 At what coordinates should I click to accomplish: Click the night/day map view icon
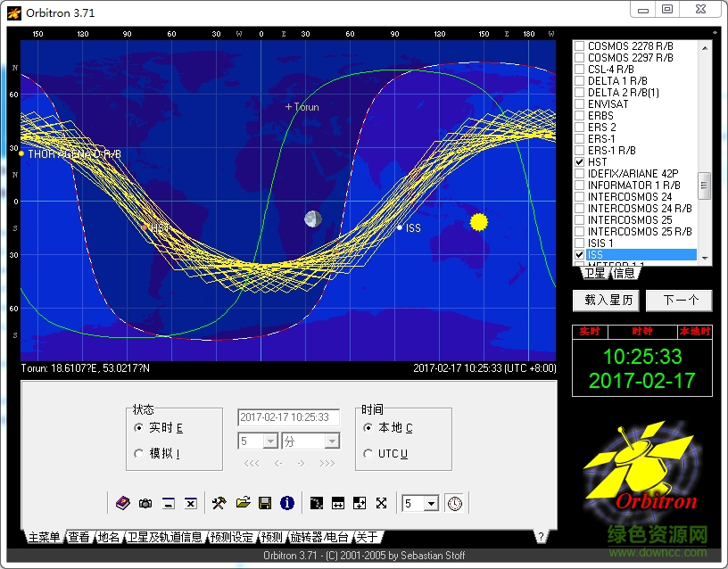coord(317,503)
